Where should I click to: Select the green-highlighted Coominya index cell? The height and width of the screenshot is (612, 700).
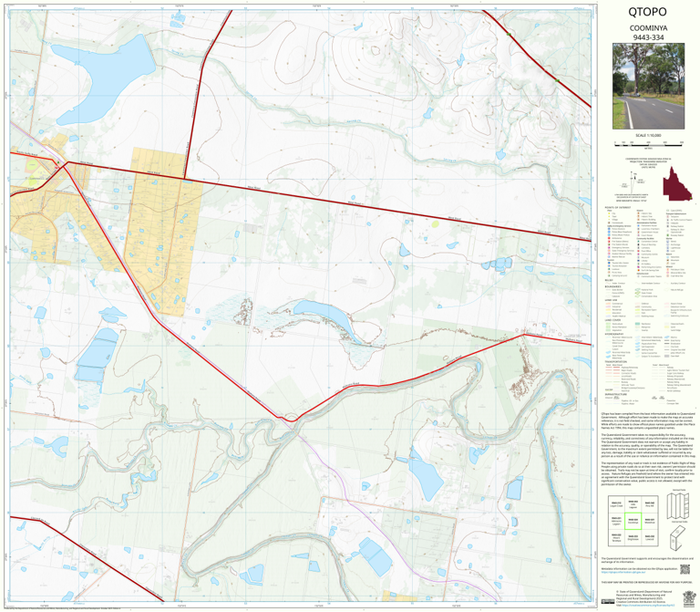(x=633, y=522)
